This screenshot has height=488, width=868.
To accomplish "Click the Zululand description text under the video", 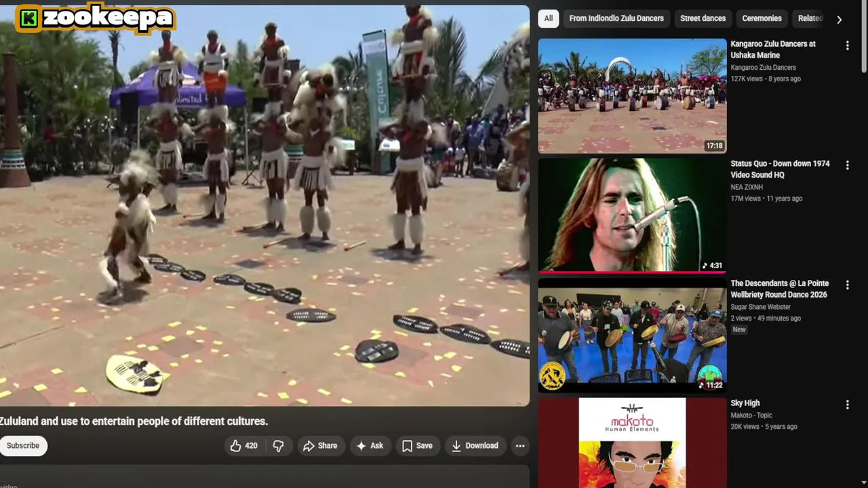I will 134,422.
